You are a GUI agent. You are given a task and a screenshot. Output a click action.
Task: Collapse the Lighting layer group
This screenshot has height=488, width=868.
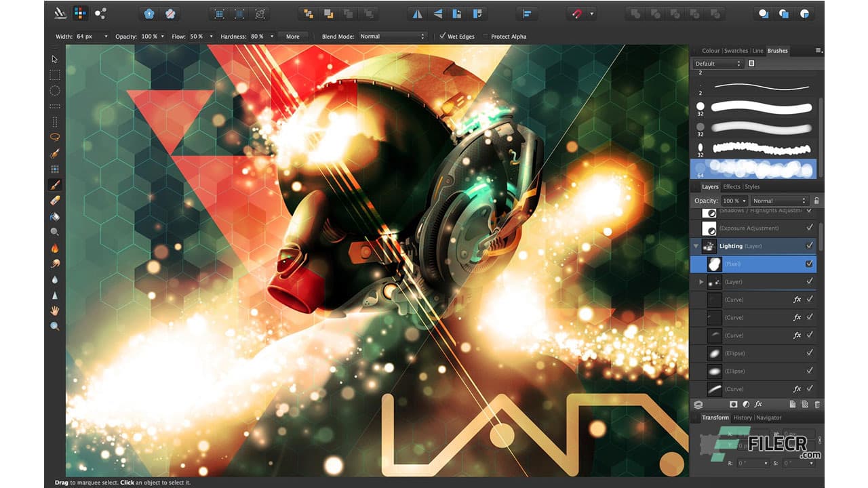[x=696, y=245]
